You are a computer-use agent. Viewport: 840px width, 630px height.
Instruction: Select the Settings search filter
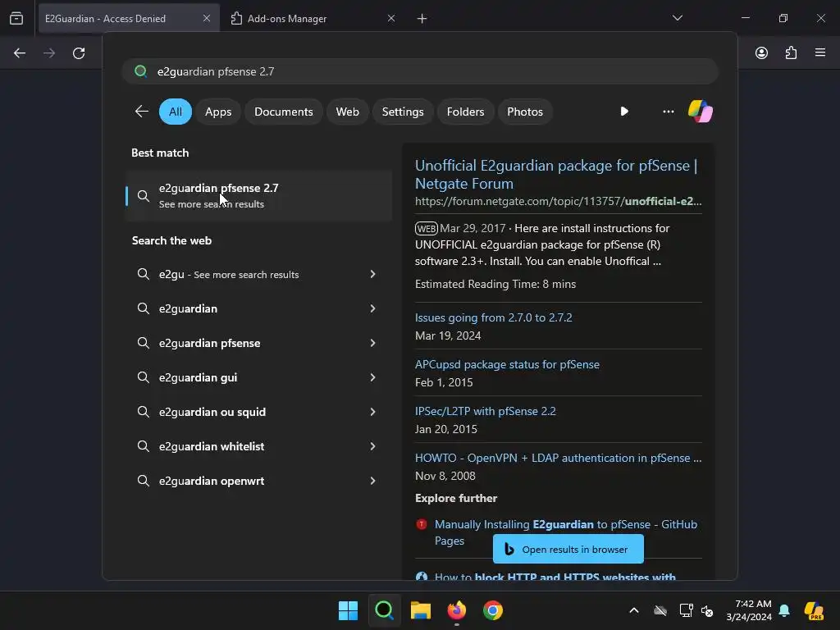point(402,112)
